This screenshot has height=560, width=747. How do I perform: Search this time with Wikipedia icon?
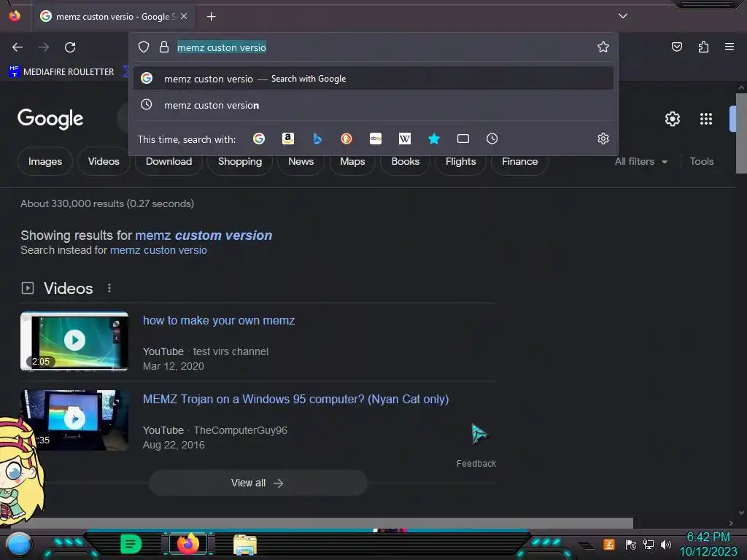click(x=404, y=139)
